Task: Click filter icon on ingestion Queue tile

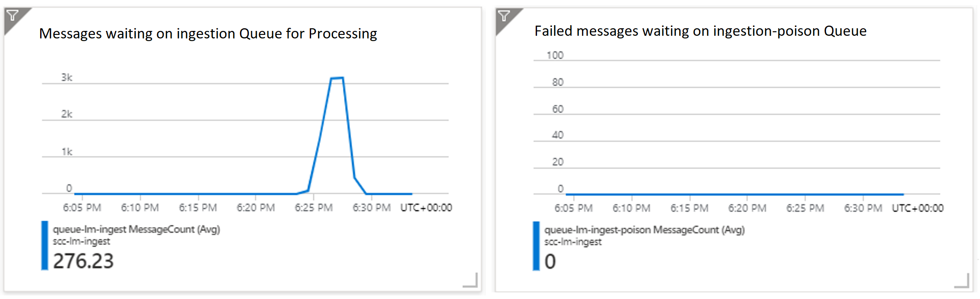Action: tap(13, 16)
